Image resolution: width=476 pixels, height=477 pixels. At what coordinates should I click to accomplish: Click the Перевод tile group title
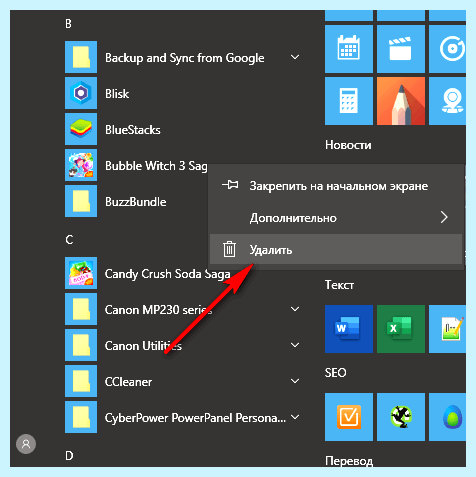(x=349, y=461)
